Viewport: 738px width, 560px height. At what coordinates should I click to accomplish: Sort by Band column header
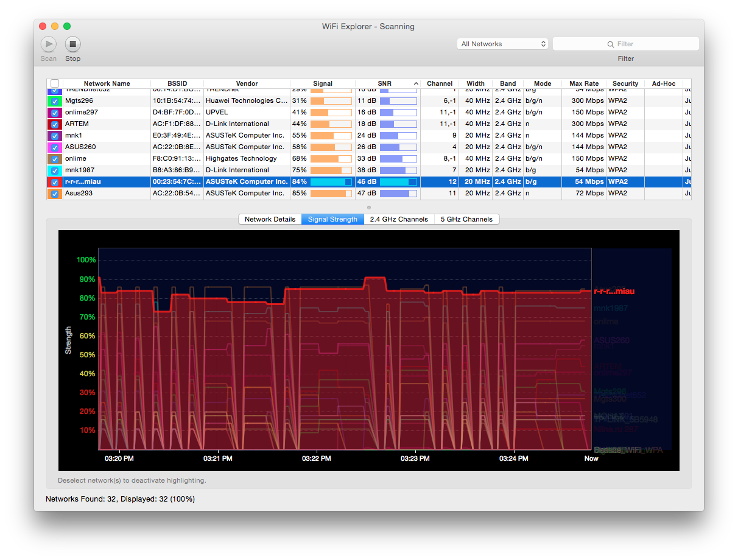tap(508, 83)
